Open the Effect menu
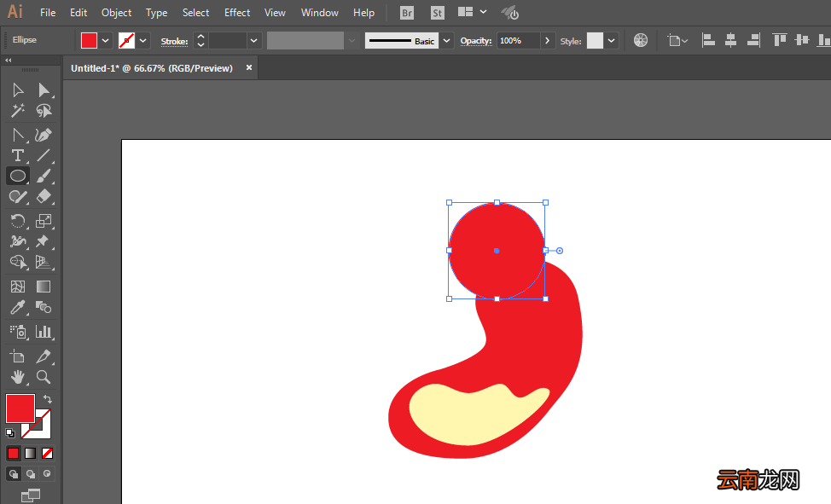 pyautogui.click(x=237, y=12)
